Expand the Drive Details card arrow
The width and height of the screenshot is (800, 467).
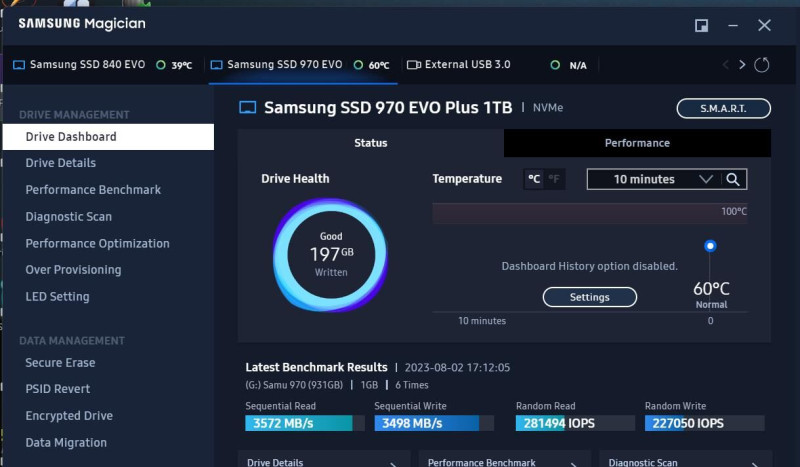click(393, 463)
